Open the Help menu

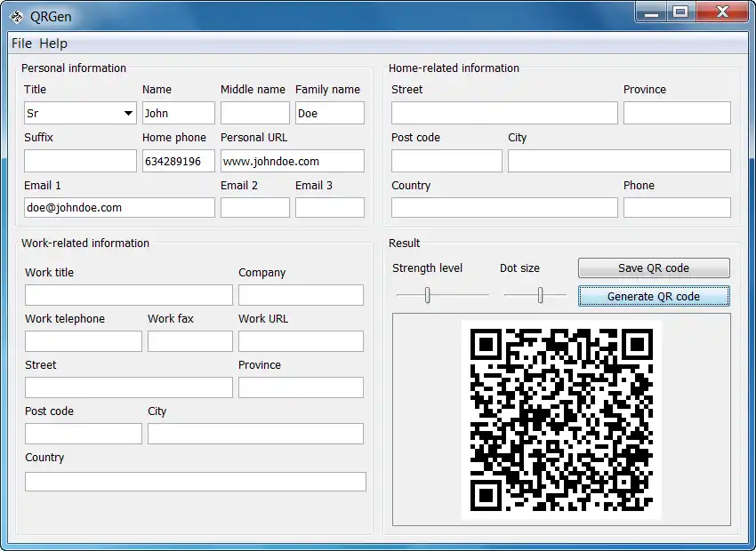53,44
